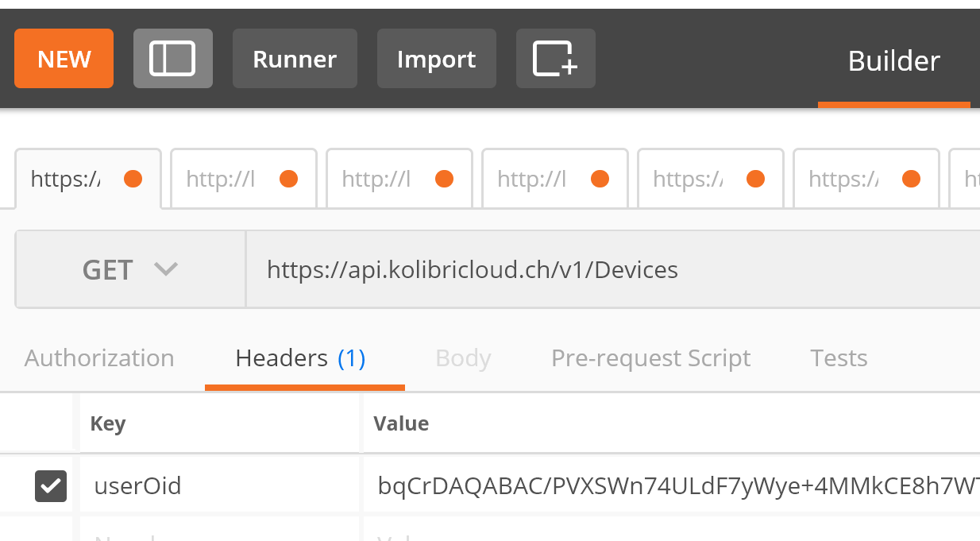Image resolution: width=980 pixels, height=541 pixels.
Task: Switch to the Authorization tab
Action: 99,358
